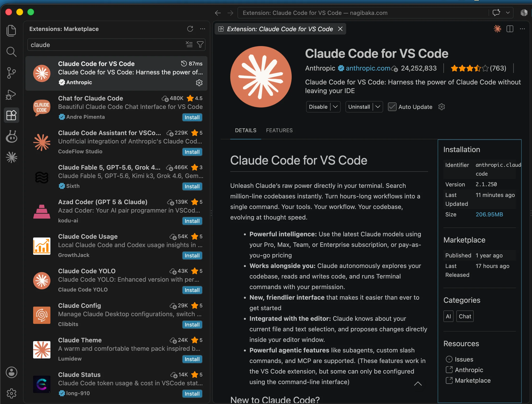Click the 206.95MB size link
Screen dimensions: 532x404
489,214
